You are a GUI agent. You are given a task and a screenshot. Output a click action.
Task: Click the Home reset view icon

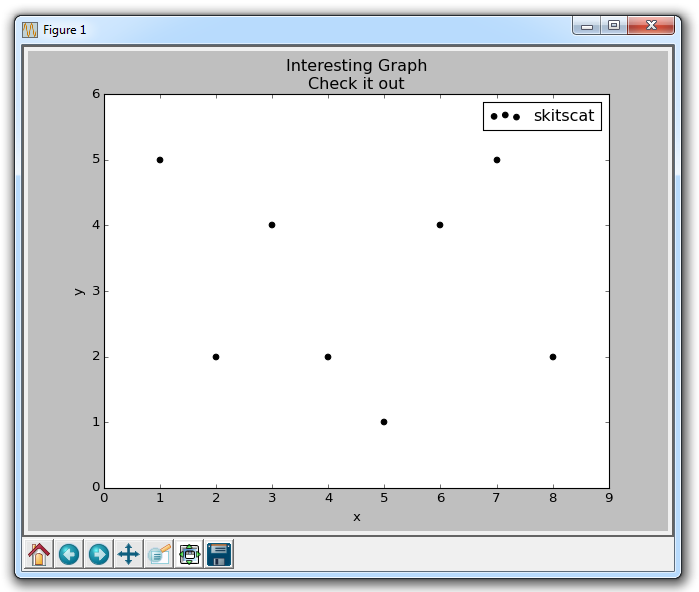click(x=39, y=554)
